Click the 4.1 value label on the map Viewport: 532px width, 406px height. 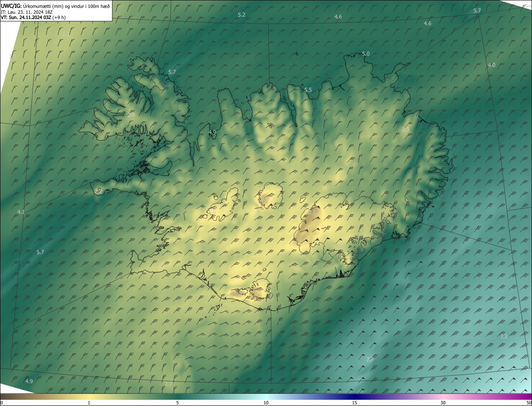click(x=21, y=212)
